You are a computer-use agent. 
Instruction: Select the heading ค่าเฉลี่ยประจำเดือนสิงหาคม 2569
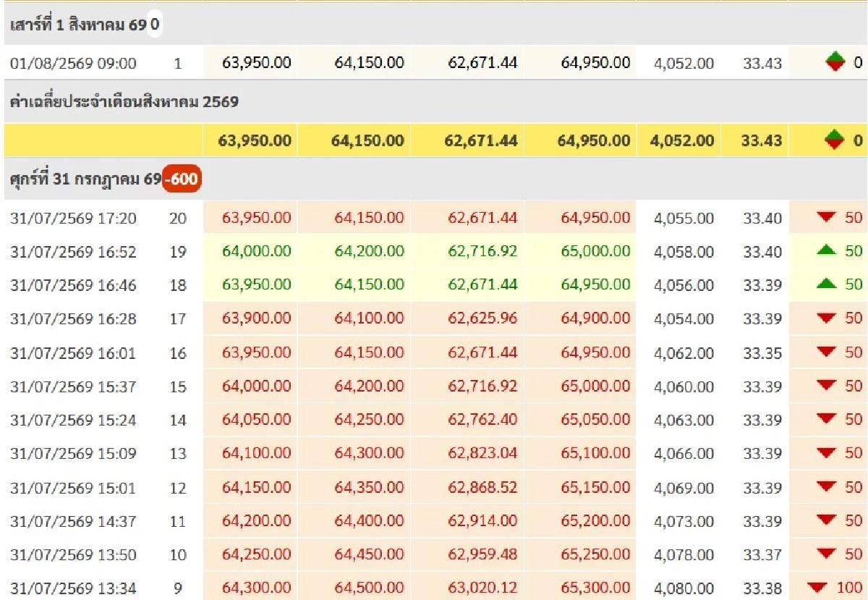coord(124,102)
